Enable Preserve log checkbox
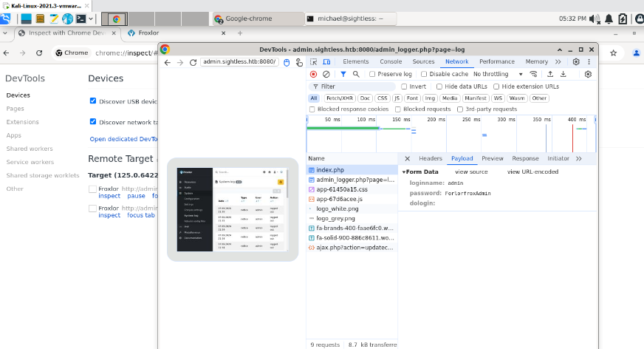The image size is (644, 349). pyautogui.click(x=373, y=74)
